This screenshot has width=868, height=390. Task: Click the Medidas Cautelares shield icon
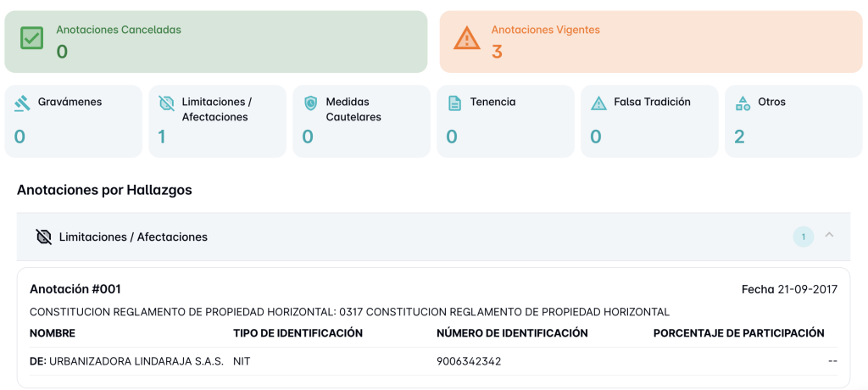coord(311,103)
